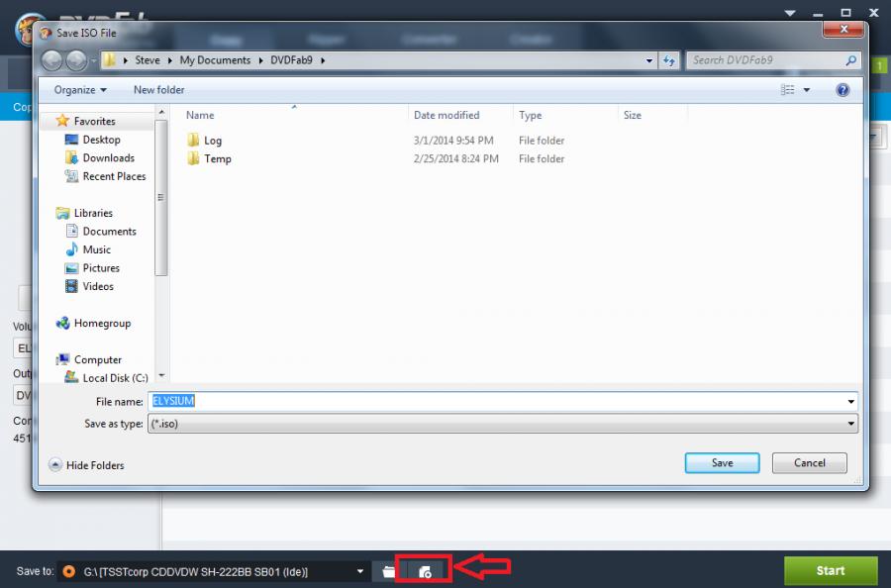
Task: Click the folder output icon in DVDFab
Action: point(389,571)
